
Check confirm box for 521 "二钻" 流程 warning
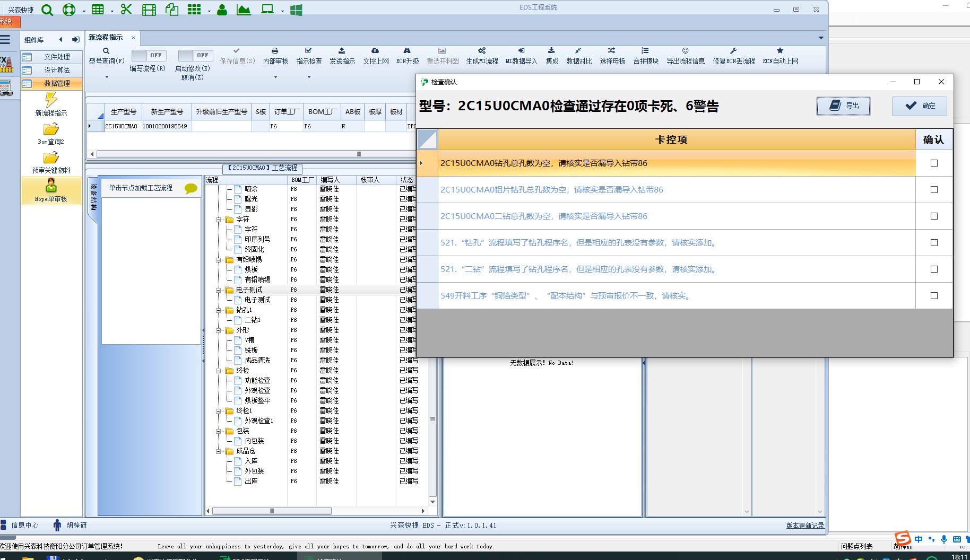pos(934,269)
